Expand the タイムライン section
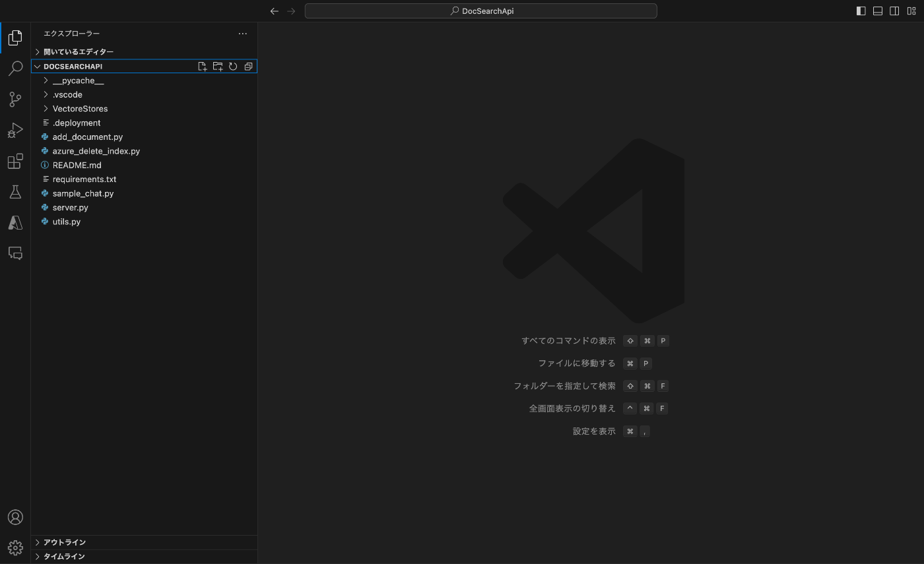This screenshot has width=924, height=564. [144, 557]
